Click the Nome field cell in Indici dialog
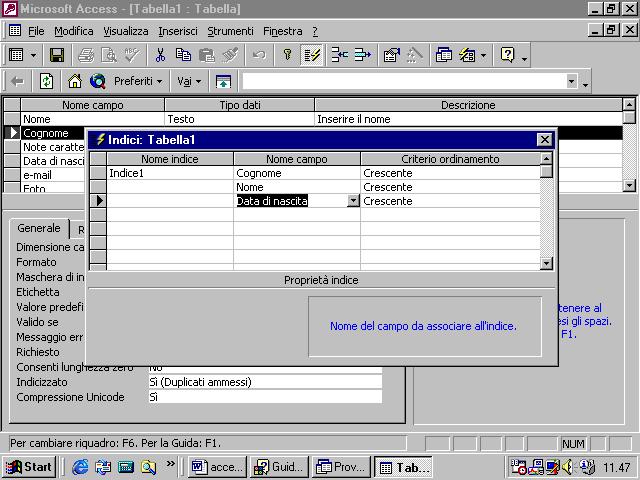 pyautogui.click(x=297, y=187)
